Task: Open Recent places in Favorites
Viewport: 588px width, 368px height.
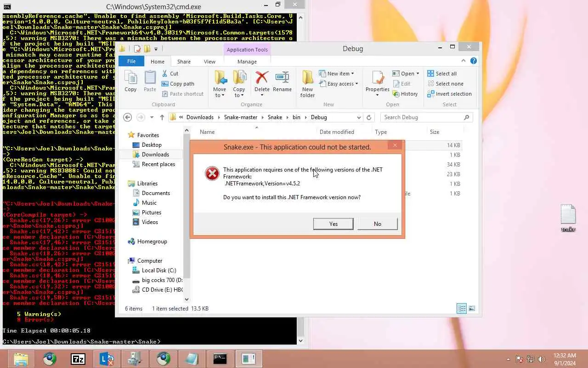Action: [158, 164]
